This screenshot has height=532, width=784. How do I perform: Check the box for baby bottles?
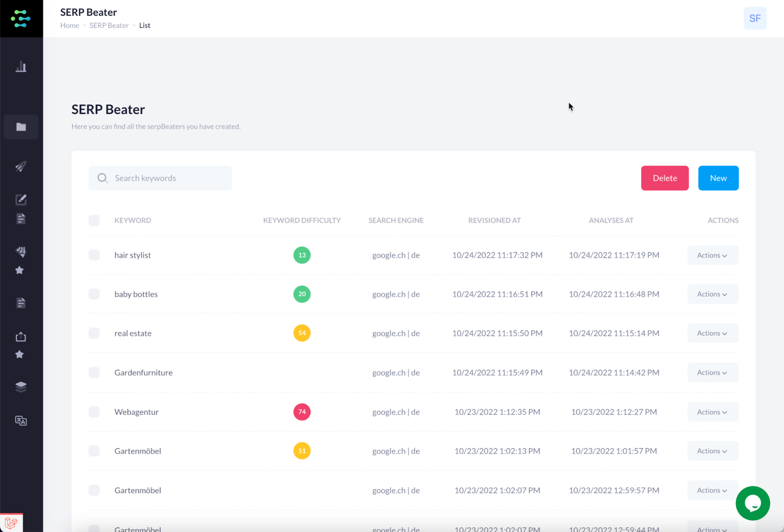pos(94,294)
